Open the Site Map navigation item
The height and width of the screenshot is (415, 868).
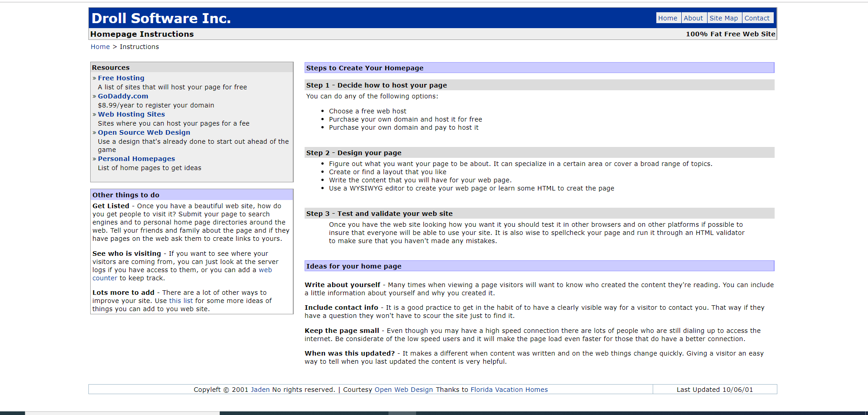point(723,18)
